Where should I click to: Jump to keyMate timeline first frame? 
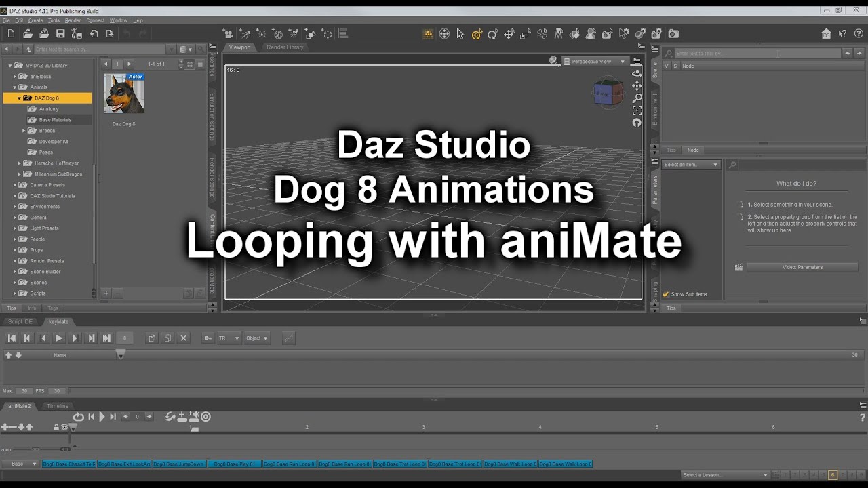[x=12, y=338]
